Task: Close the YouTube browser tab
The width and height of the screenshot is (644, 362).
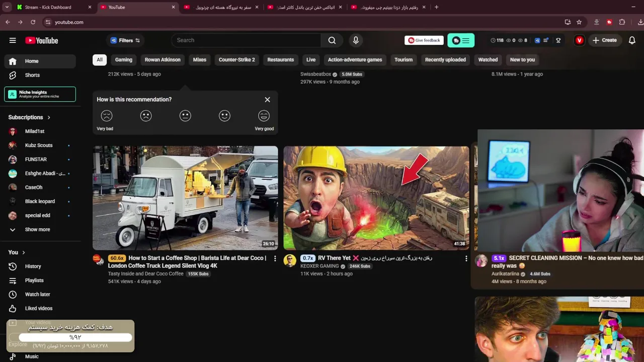Action: [x=174, y=7]
